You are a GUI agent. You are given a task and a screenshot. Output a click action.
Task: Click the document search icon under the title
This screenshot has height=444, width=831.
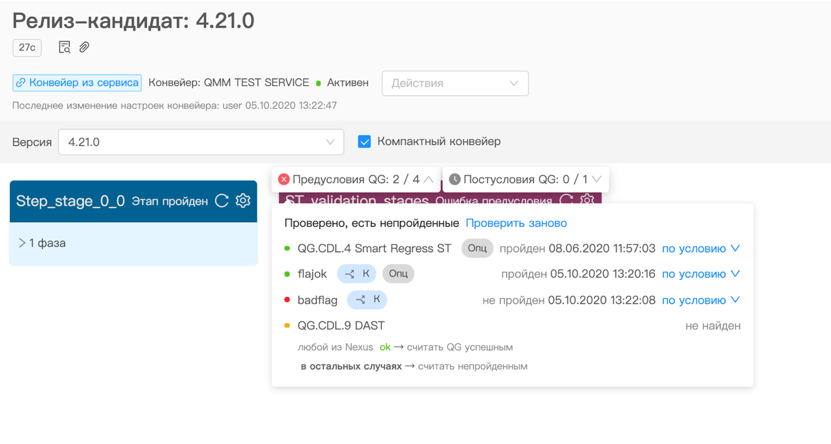click(x=65, y=47)
